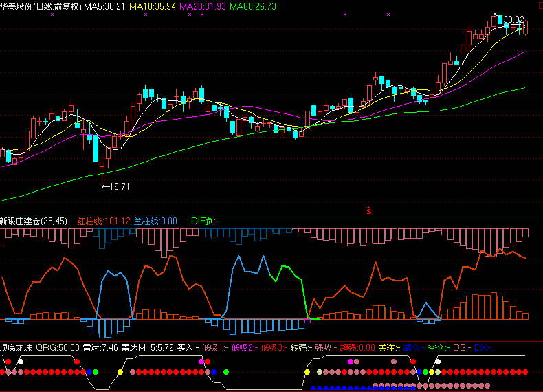Click the green MA60:26.73 label
The image size is (543, 392).
[x=253, y=6]
